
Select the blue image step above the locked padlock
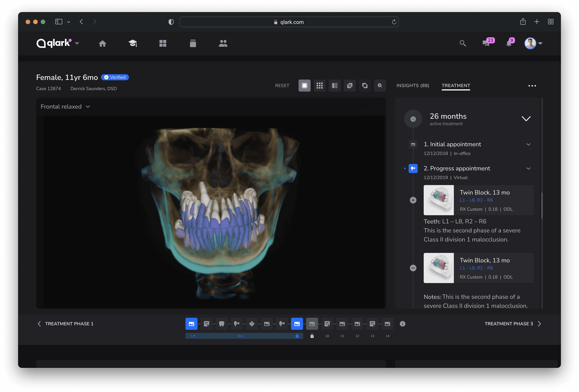[x=297, y=324]
